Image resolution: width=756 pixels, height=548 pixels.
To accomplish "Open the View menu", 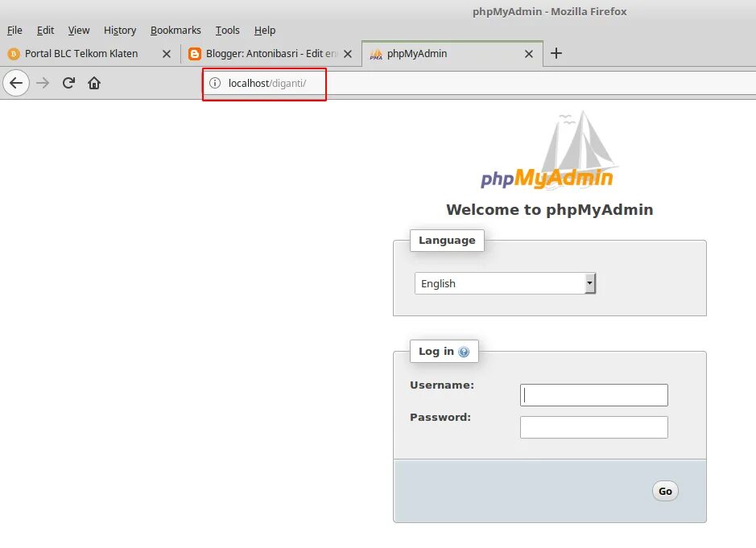I will pyautogui.click(x=79, y=30).
